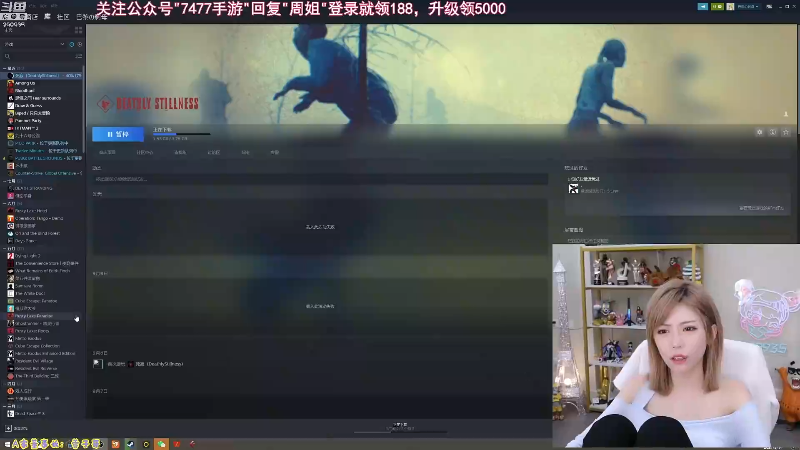
Task: Open the library filter dropdown
Action: point(35,44)
